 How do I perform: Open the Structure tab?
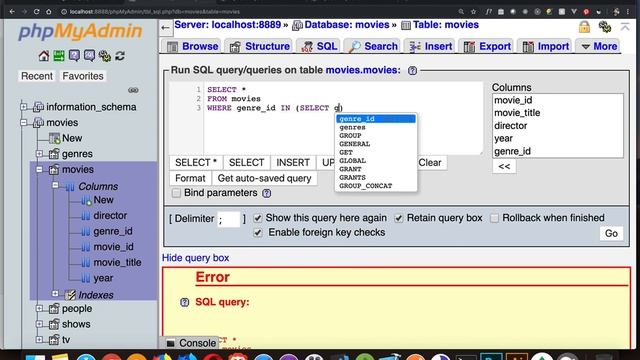259,47
